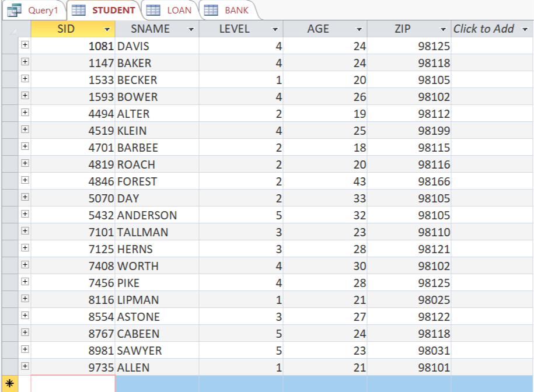Click the name cell ANDERSON
The image size is (534, 392).
[157, 215]
